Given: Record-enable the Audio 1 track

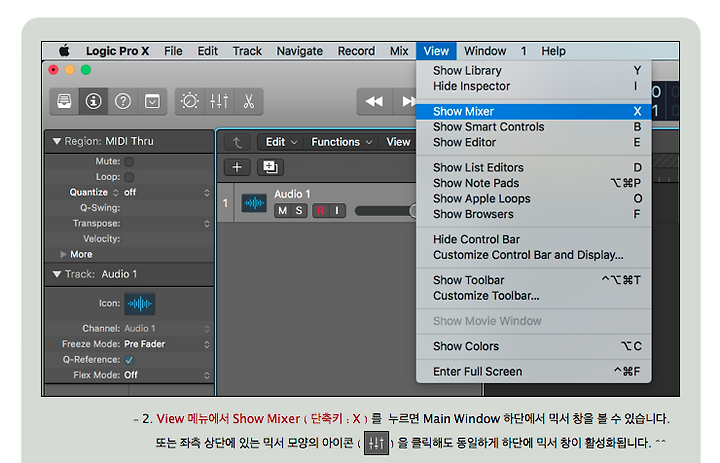Looking at the screenshot, I should (321, 210).
